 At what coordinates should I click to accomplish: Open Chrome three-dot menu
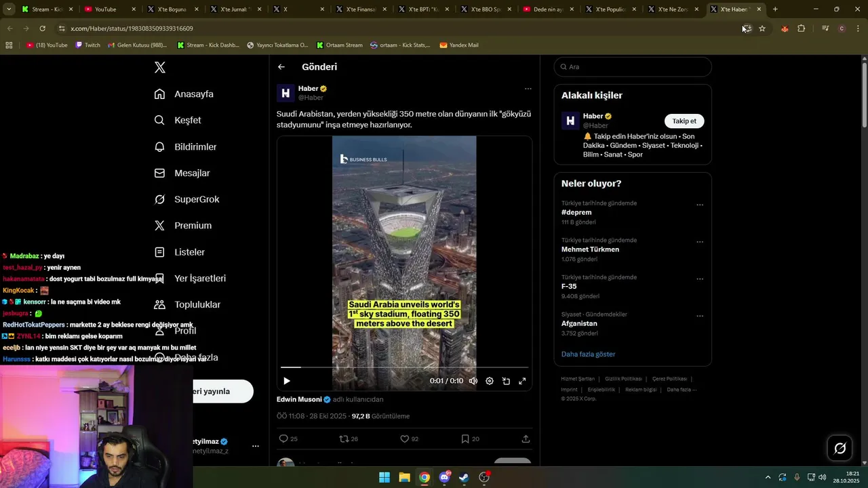(858, 28)
